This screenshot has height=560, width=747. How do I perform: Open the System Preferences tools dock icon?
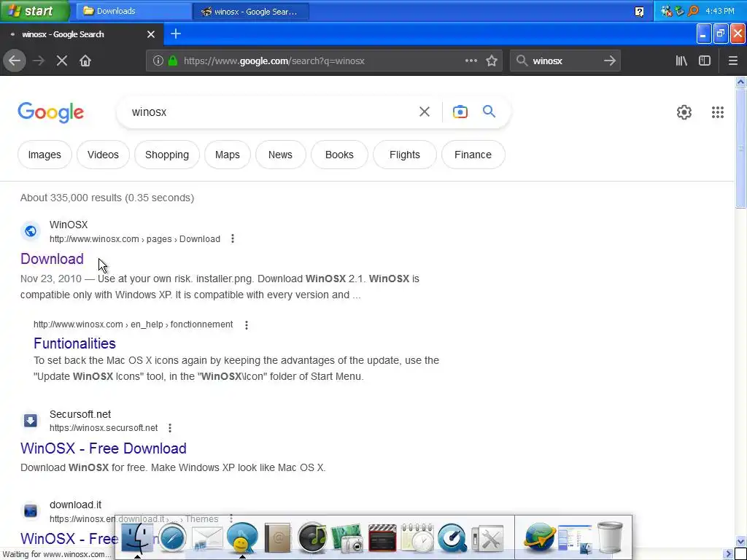click(487, 539)
